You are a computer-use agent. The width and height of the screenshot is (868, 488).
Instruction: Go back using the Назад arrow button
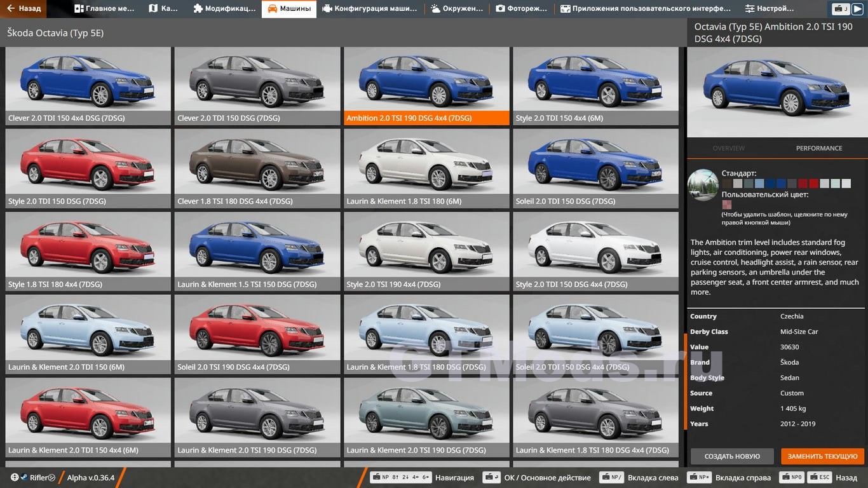24,9
